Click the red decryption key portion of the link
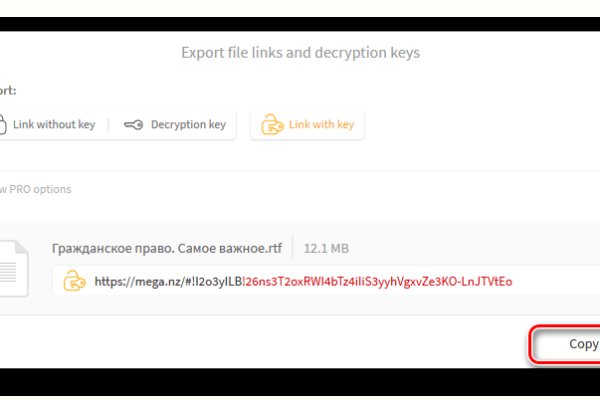600x400 pixels. (378, 282)
